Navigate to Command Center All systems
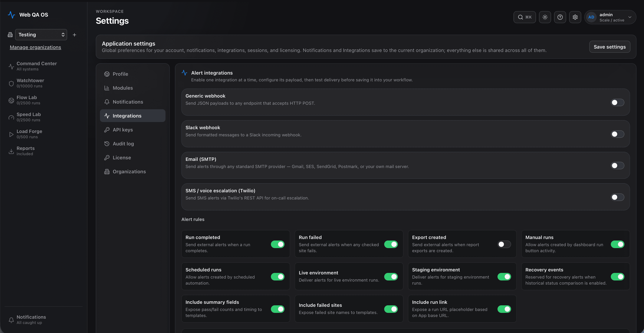644x333 pixels. (43, 66)
